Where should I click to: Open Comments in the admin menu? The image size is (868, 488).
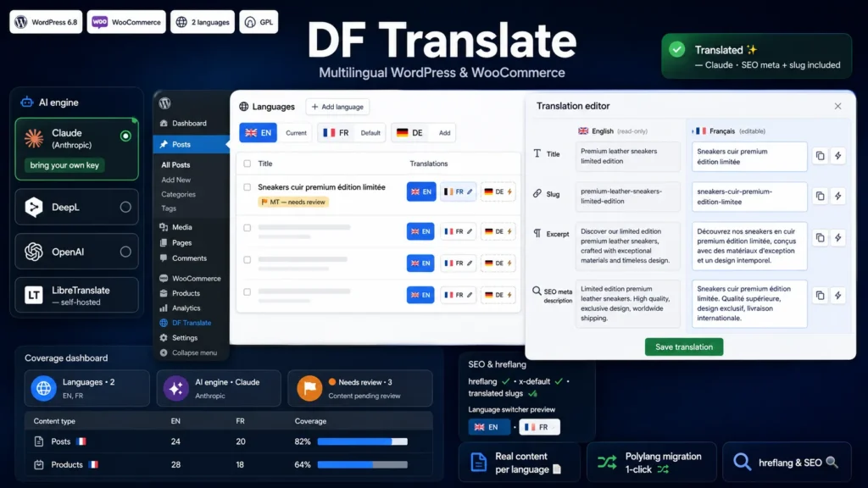point(189,258)
